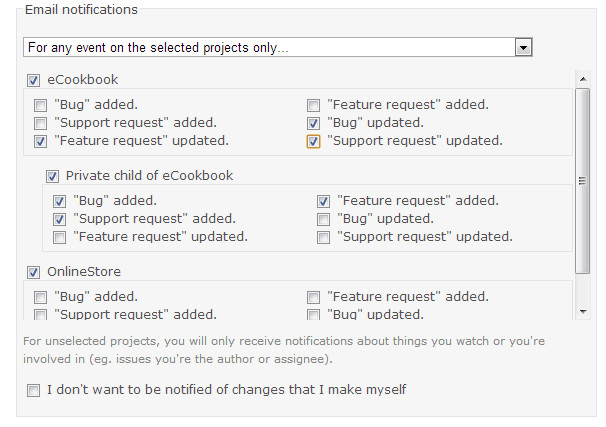606x427 pixels.
Task: Check "Feature request" added under eCookbook
Action: point(313,105)
